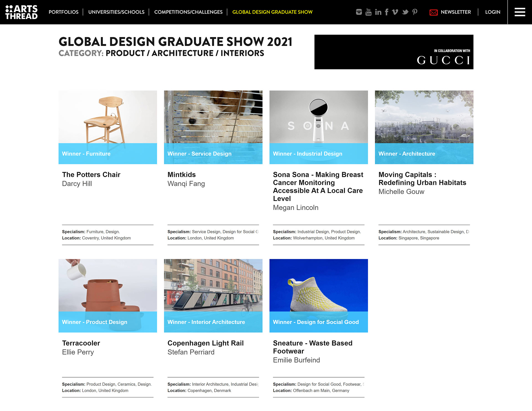Click location Coventry, United Kingdom

(106, 238)
